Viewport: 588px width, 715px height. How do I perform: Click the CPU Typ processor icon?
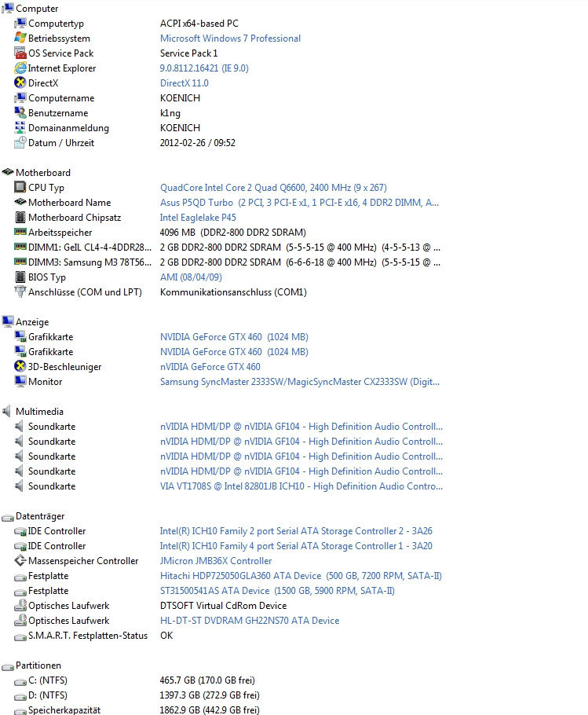pyautogui.click(x=20, y=188)
